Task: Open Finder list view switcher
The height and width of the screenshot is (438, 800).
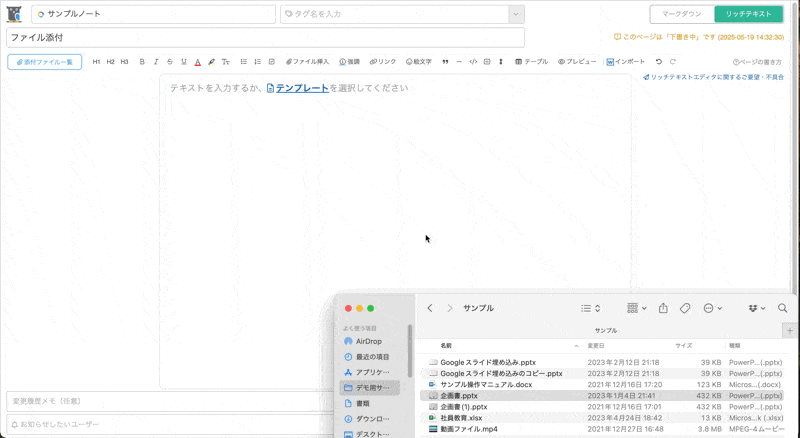Action: click(x=590, y=308)
